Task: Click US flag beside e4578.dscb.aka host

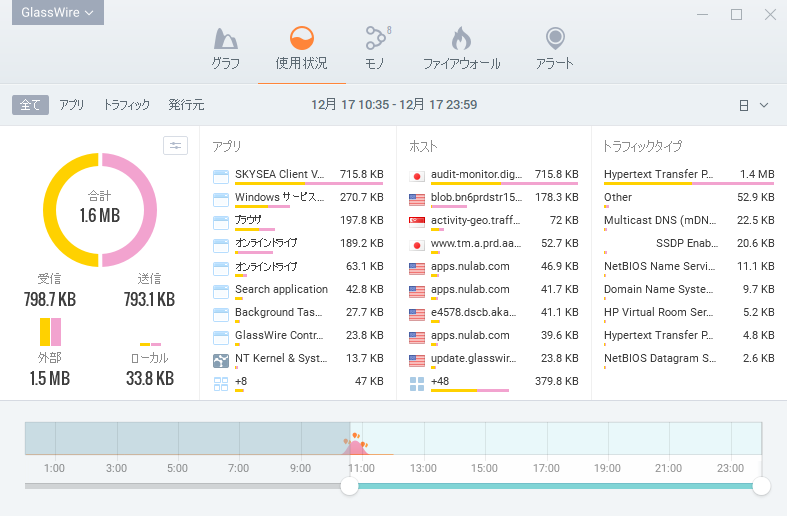Action: click(417, 315)
